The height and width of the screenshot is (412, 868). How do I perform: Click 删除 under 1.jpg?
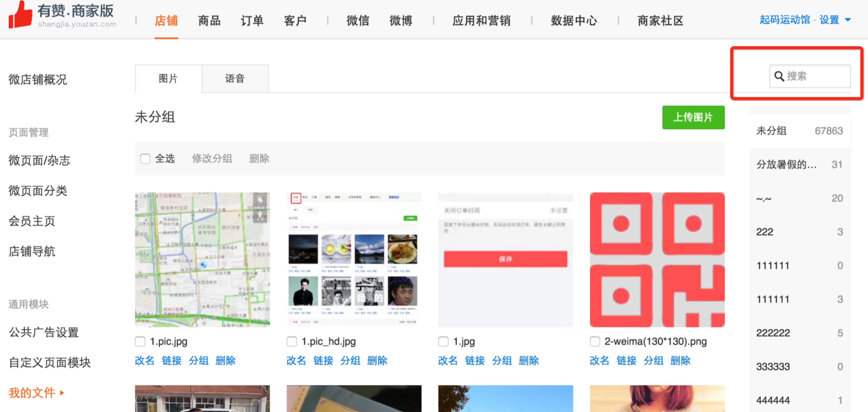[529, 361]
